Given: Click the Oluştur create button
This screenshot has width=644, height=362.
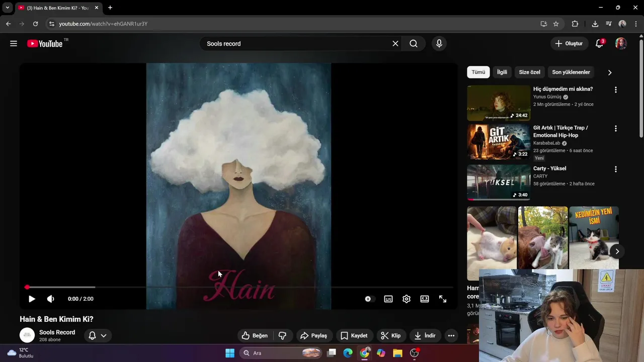Looking at the screenshot, I should click(x=569, y=44).
